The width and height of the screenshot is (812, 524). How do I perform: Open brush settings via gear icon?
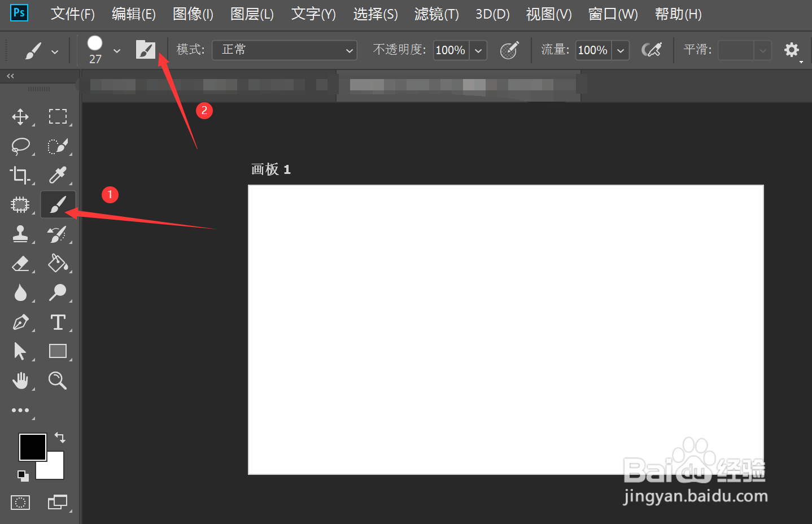792,50
